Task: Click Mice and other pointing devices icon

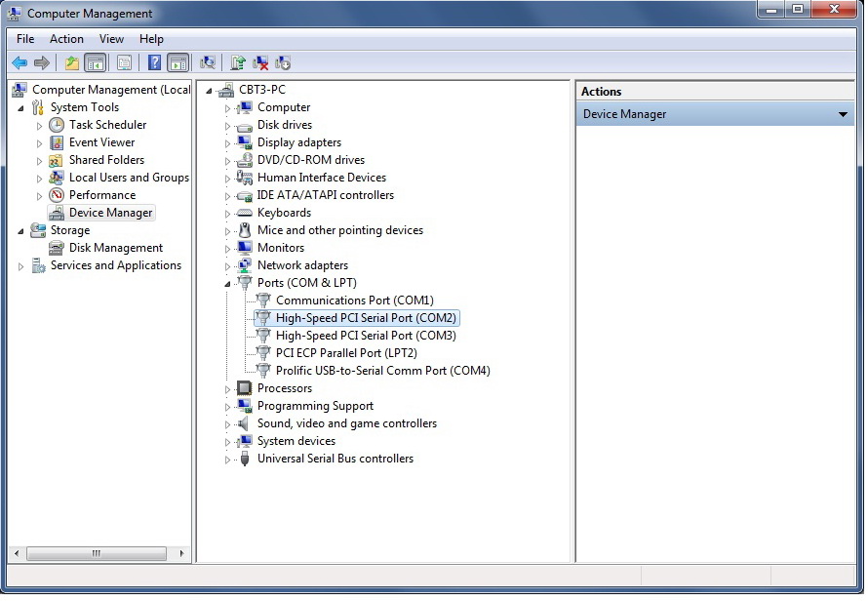Action: 244,230
